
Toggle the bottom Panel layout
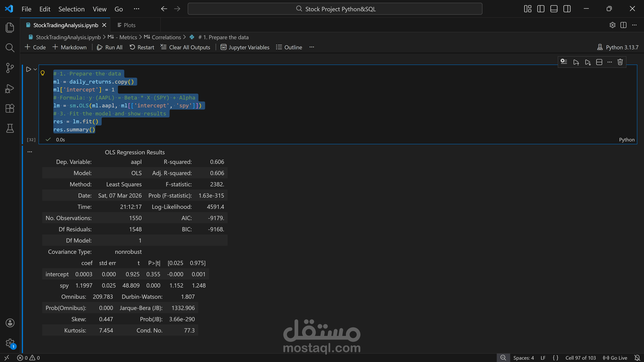(x=554, y=9)
